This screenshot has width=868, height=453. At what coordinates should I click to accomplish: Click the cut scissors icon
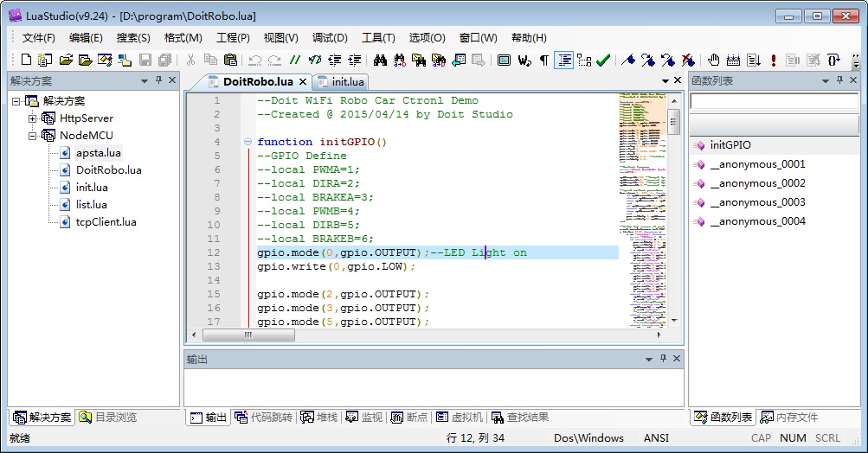[190, 60]
